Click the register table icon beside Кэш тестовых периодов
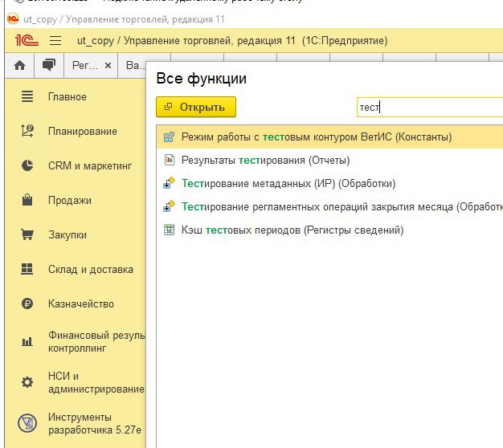 [169, 230]
